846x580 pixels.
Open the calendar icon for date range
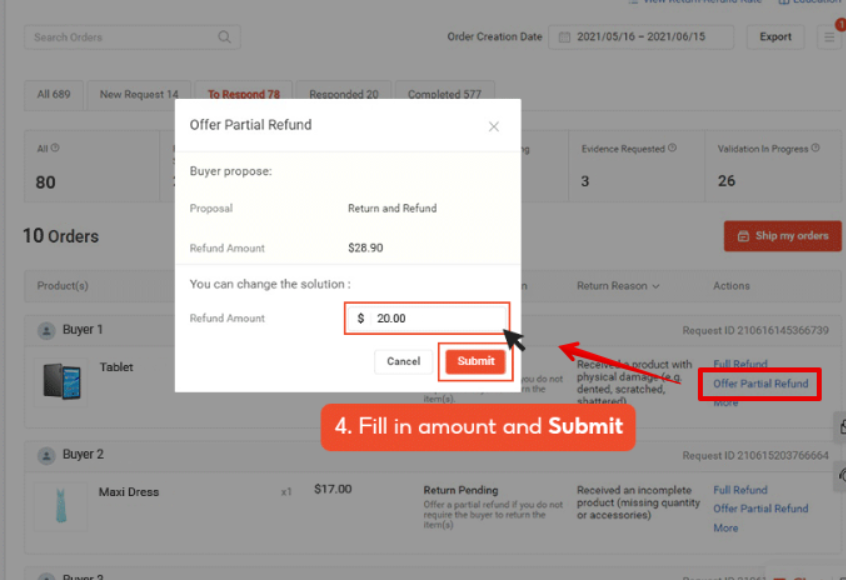click(x=565, y=37)
